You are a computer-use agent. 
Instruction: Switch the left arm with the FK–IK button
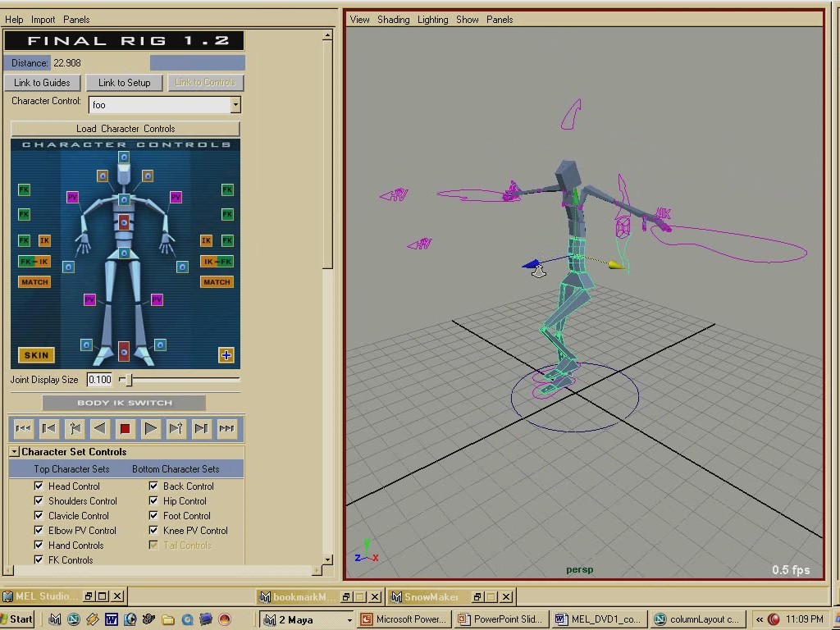coord(34,262)
